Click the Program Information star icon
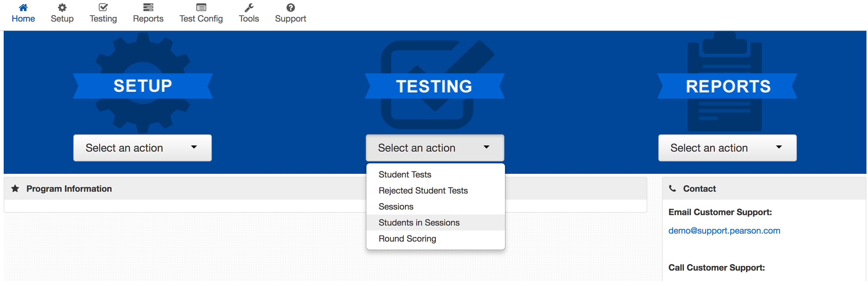Image resolution: width=868 pixels, height=286 pixels. coord(15,189)
